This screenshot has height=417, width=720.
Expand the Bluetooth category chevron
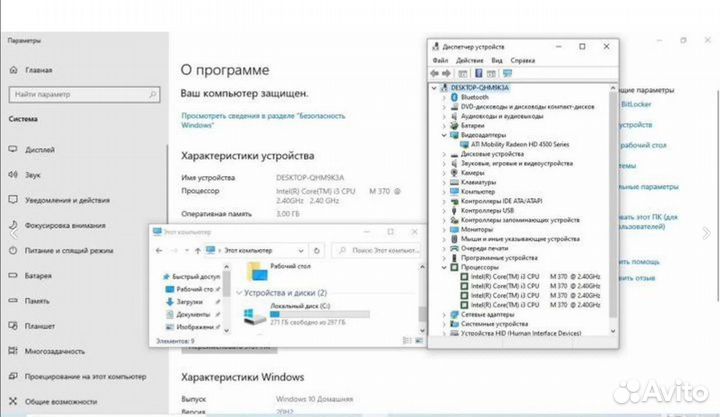click(444, 97)
